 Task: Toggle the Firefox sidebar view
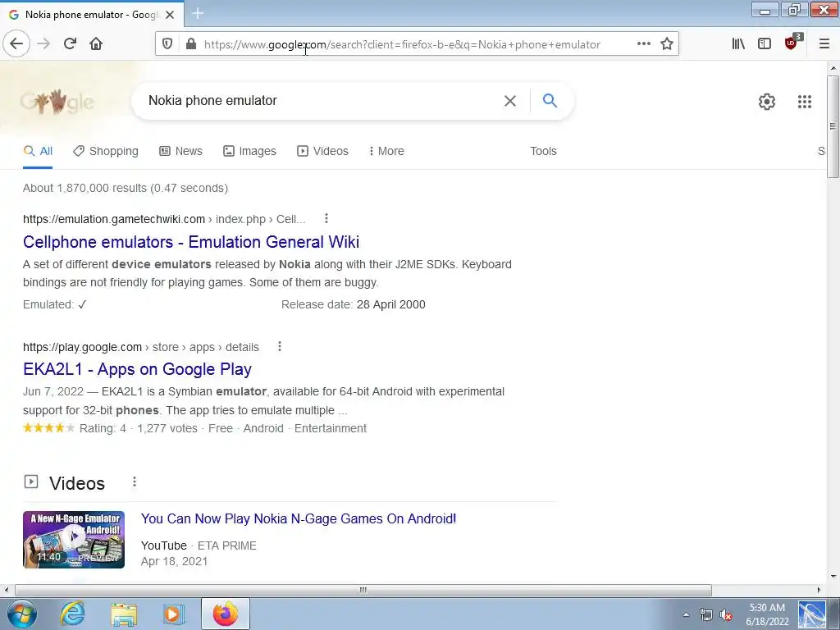765,44
